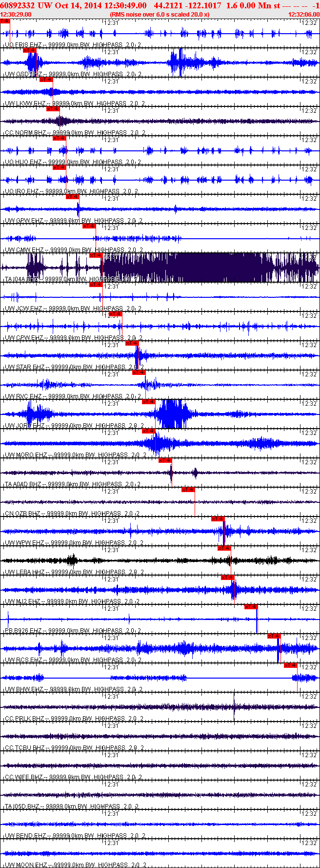Select the UW MORO EHZ station label
The image size is (320, 868).
point(26,455)
